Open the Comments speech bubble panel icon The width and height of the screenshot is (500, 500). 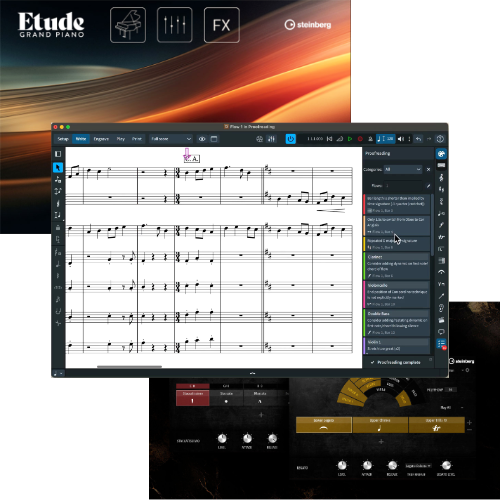(x=441, y=332)
